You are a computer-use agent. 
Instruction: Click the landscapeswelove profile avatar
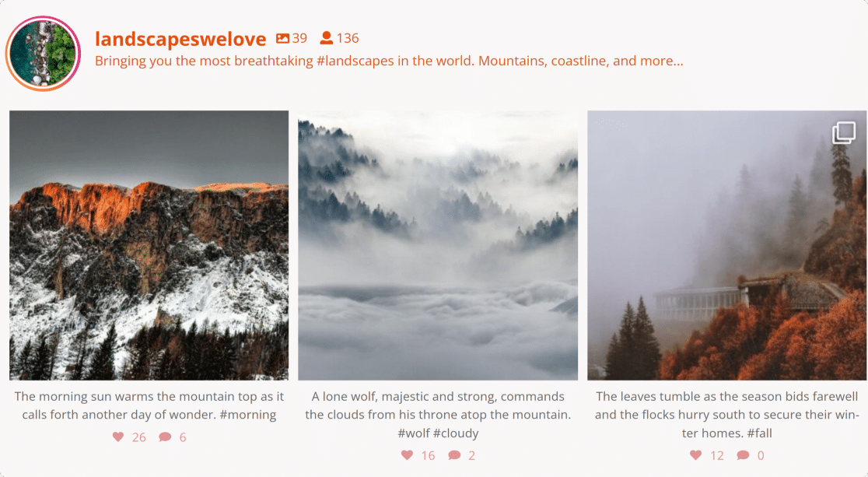pos(44,53)
